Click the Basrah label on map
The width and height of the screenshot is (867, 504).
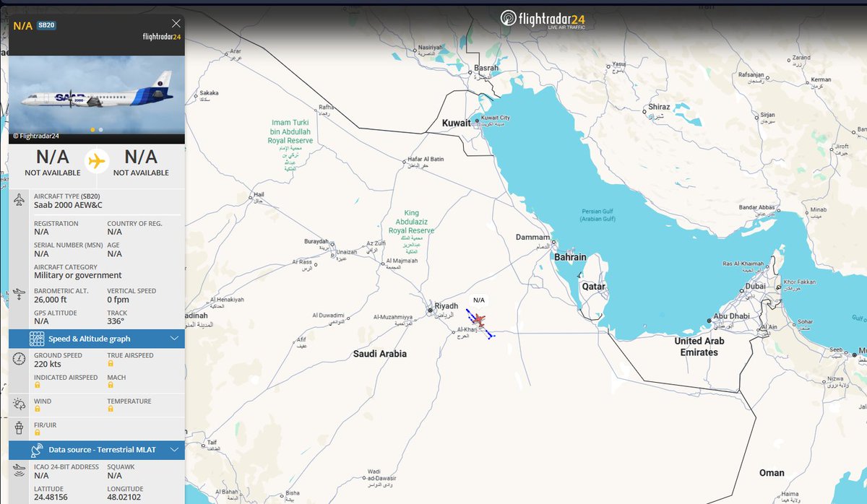486,68
